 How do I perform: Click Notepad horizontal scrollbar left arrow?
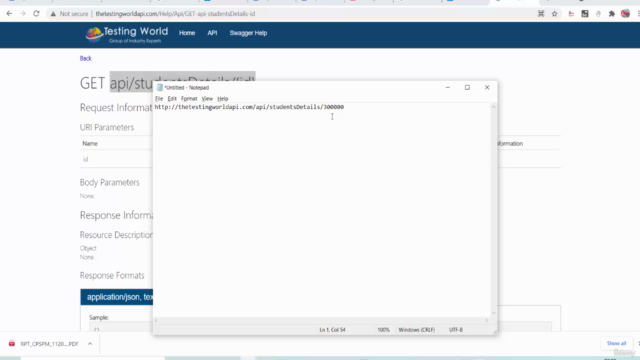(x=156, y=320)
